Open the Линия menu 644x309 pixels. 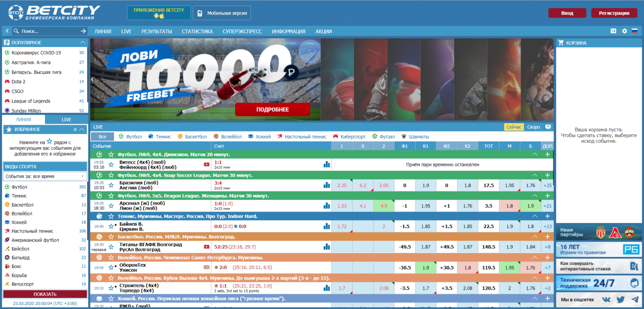[x=103, y=31]
